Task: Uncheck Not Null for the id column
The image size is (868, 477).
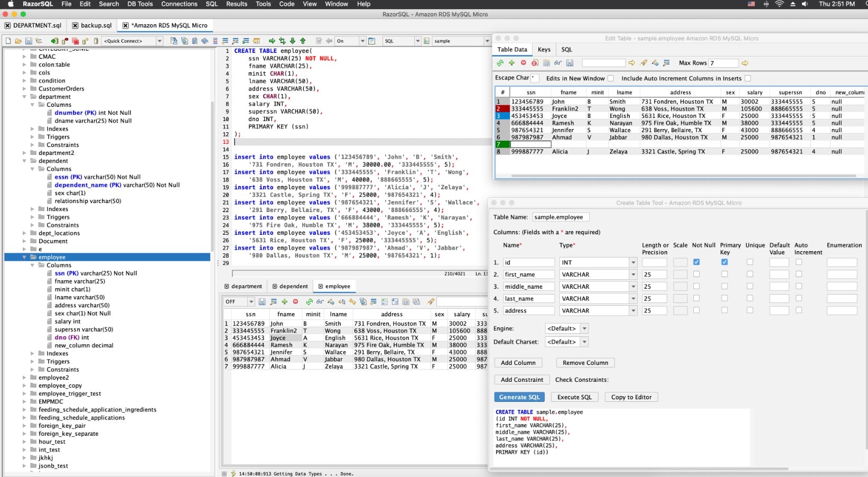Action: (x=696, y=262)
